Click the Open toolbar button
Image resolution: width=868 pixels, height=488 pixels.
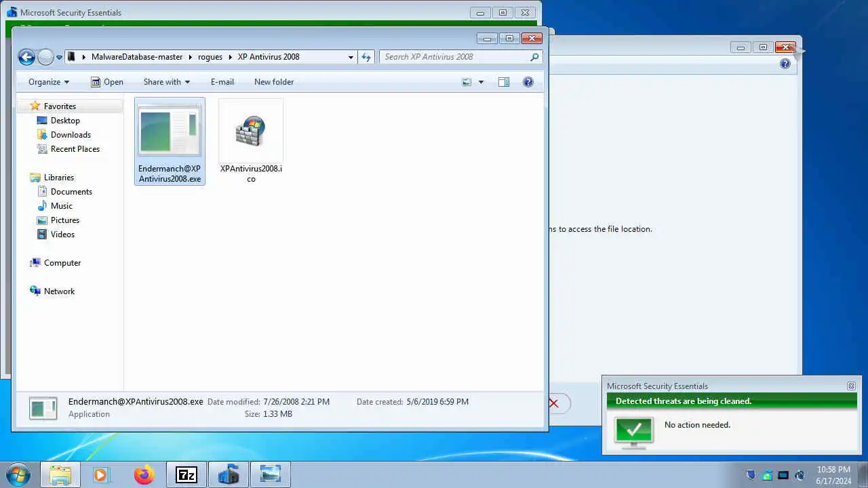pyautogui.click(x=106, y=82)
